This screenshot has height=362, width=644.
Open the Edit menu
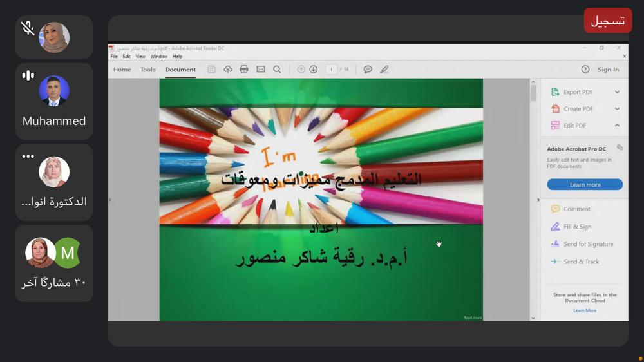[x=126, y=57]
